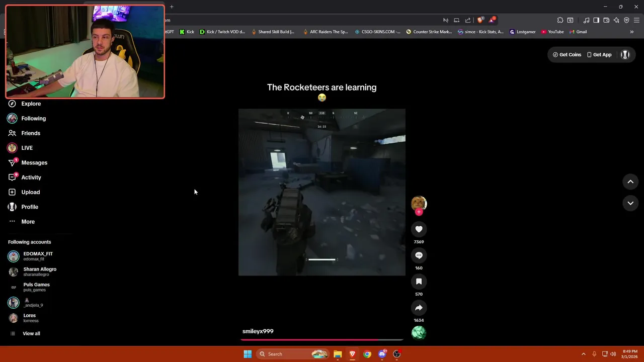Screen dimensions: 644x362
Task: Go to previous video with up chevron
Action: 630,182
